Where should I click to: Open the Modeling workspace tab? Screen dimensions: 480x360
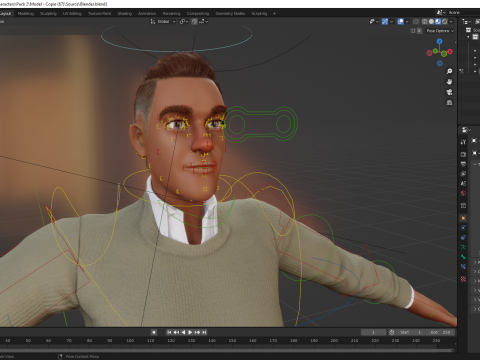click(x=26, y=13)
